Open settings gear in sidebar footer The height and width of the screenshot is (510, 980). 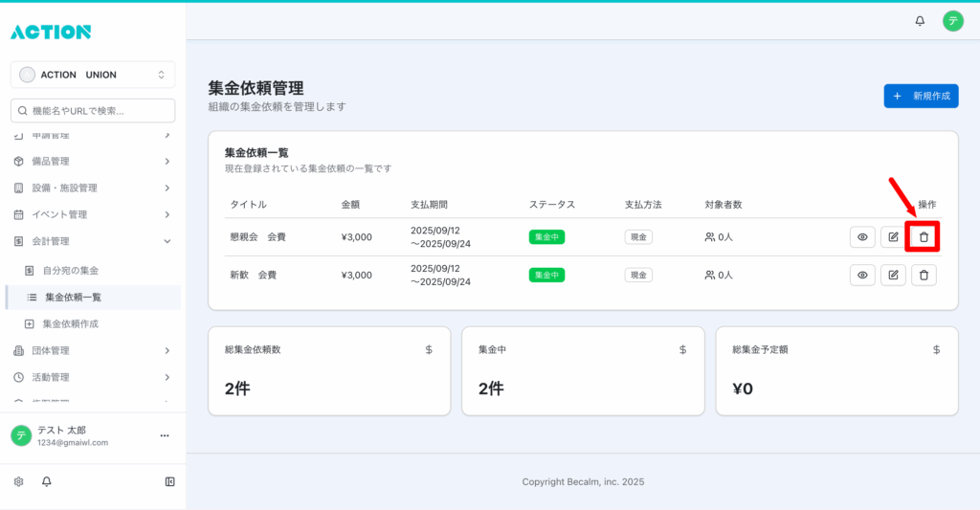tap(18, 481)
